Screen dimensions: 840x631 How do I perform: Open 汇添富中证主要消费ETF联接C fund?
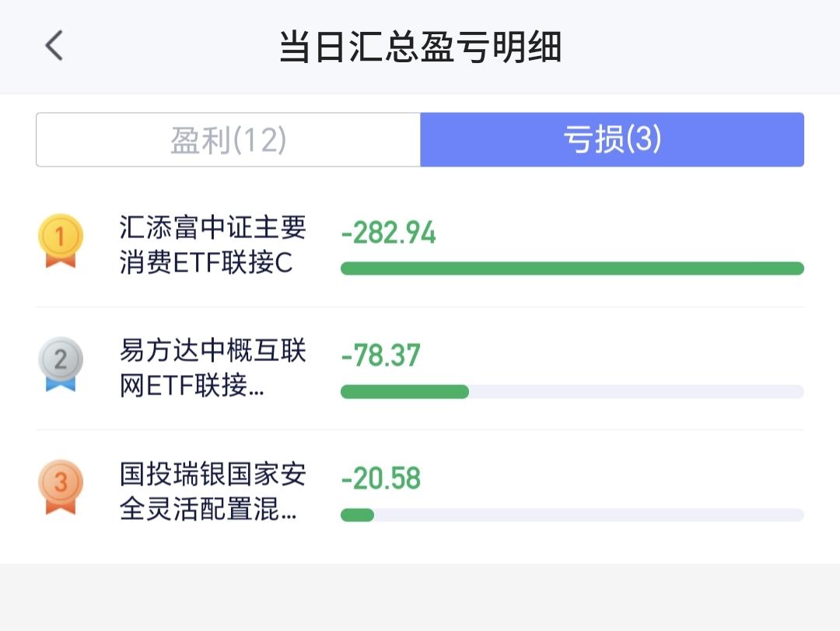(x=212, y=245)
